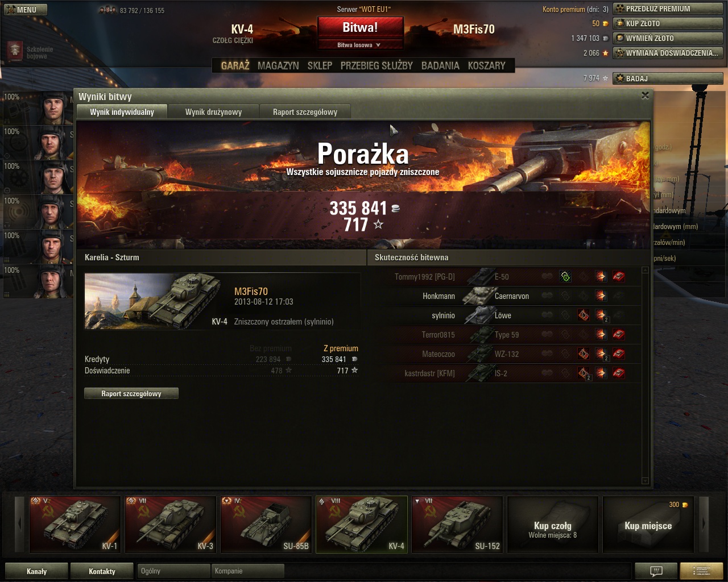Viewport: 728px width, 582px height.
Task: Open the BADANIA menu item
Action: 440,66
